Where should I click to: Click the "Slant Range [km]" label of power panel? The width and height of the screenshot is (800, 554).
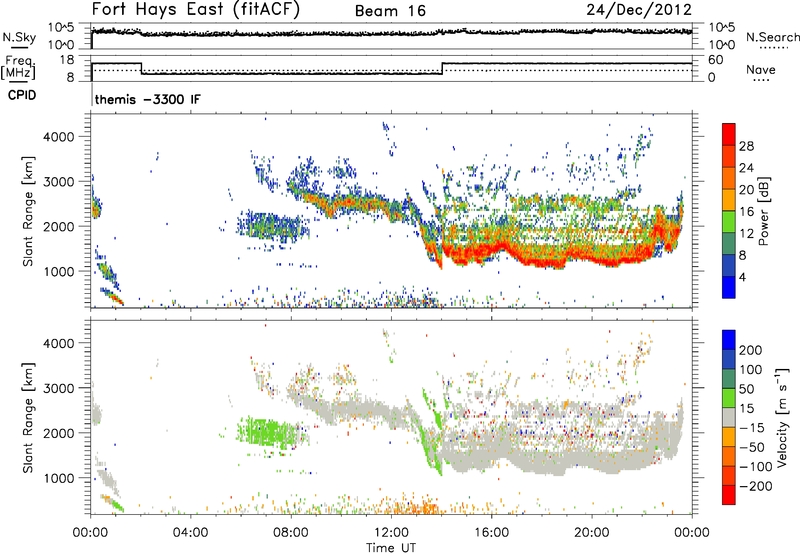pos(28,211)
